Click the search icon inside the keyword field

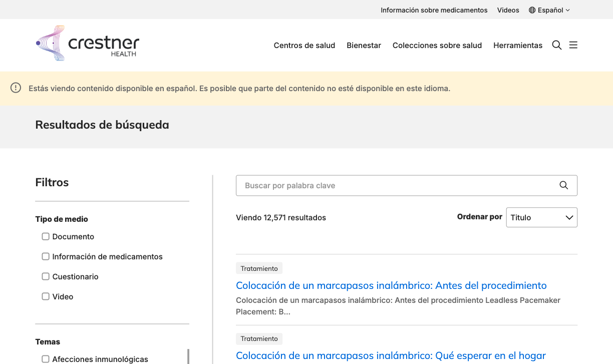click(564, 185)
